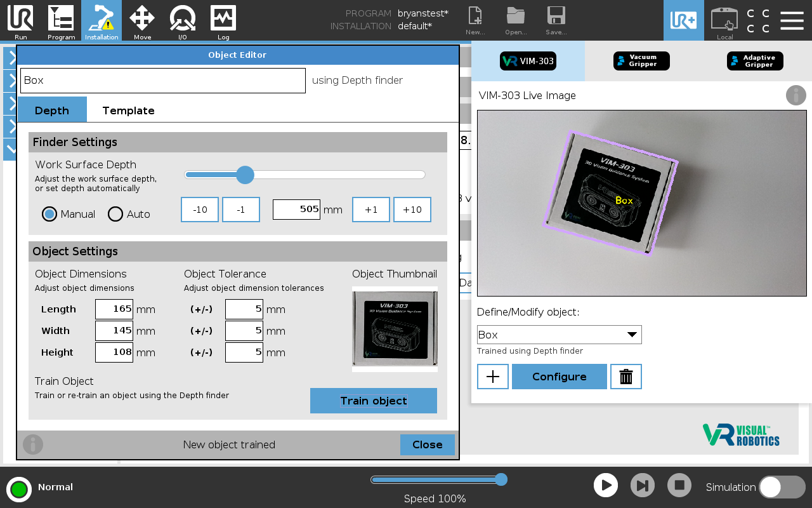Open the I/O screen
The image size is (812, 508).
[183, 21]
